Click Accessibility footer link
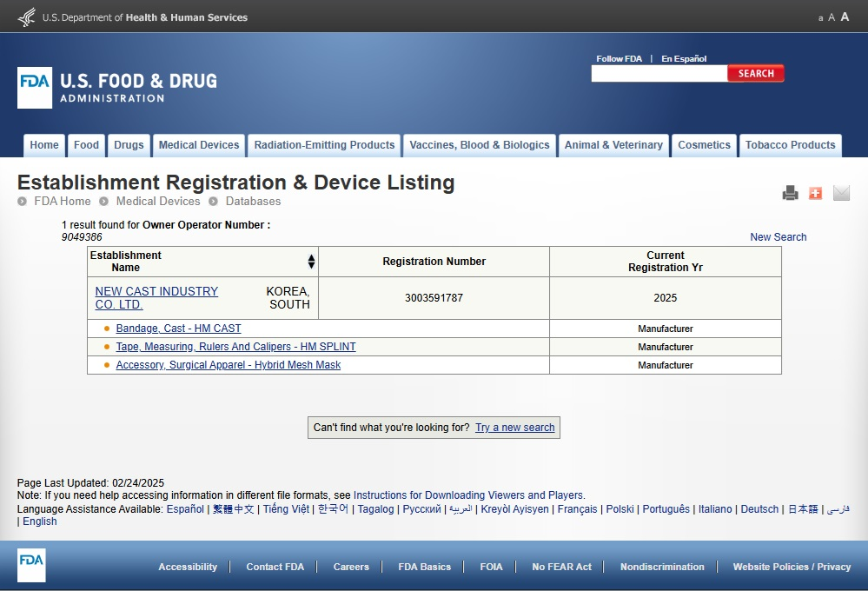868x591 pixels. [188, 567]
